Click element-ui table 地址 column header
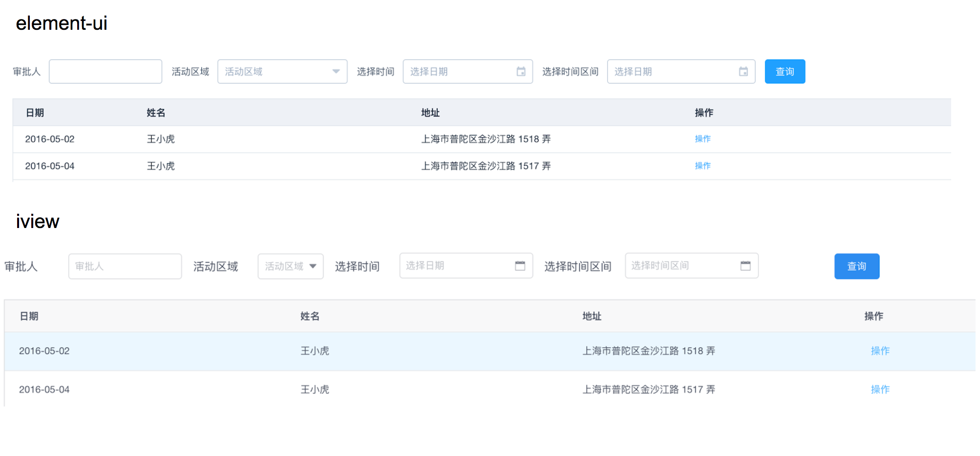Image resolution: width=980 pixels, height=456 pixels. (430, 113)
